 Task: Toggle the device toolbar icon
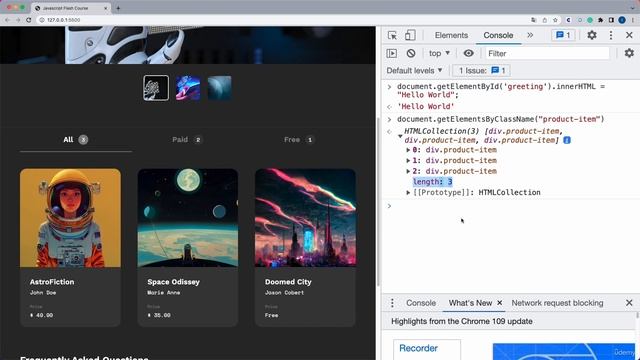410,36
